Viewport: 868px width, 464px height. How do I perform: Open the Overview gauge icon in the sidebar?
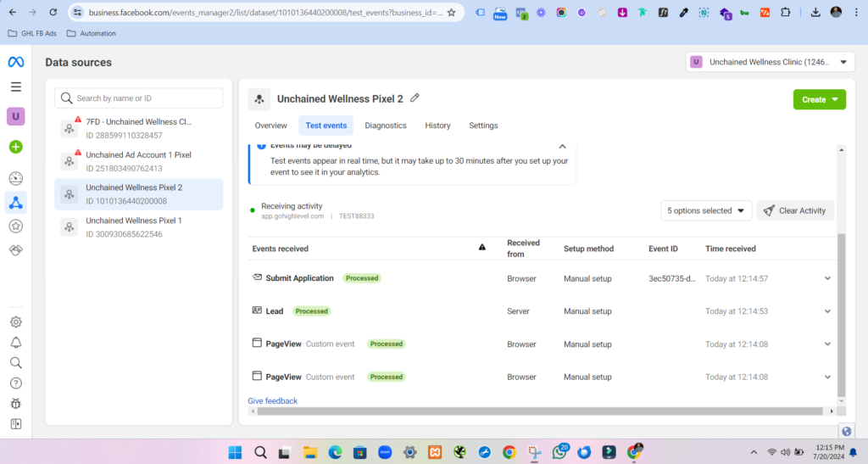pos(15,178)
